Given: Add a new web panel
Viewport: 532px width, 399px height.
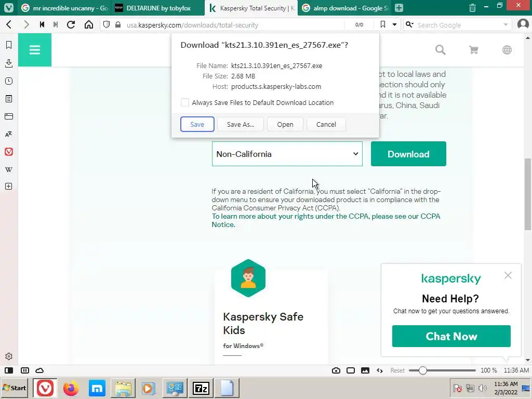Looking at the screenshot, I should click(9, 187).
